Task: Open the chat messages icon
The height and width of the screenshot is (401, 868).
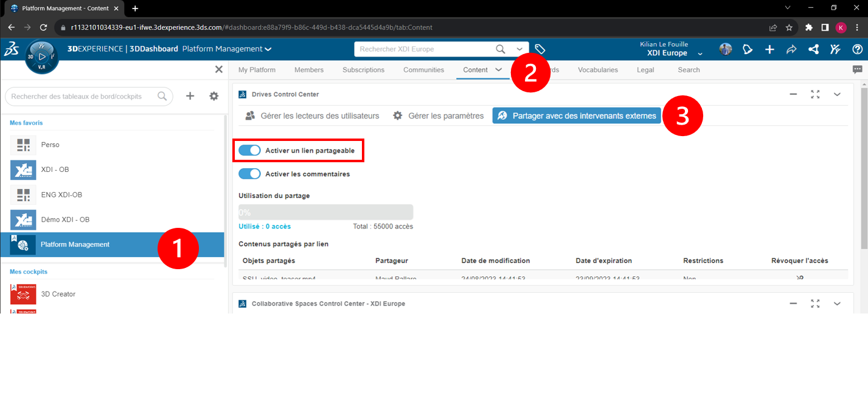Action: tap(858, 70)
